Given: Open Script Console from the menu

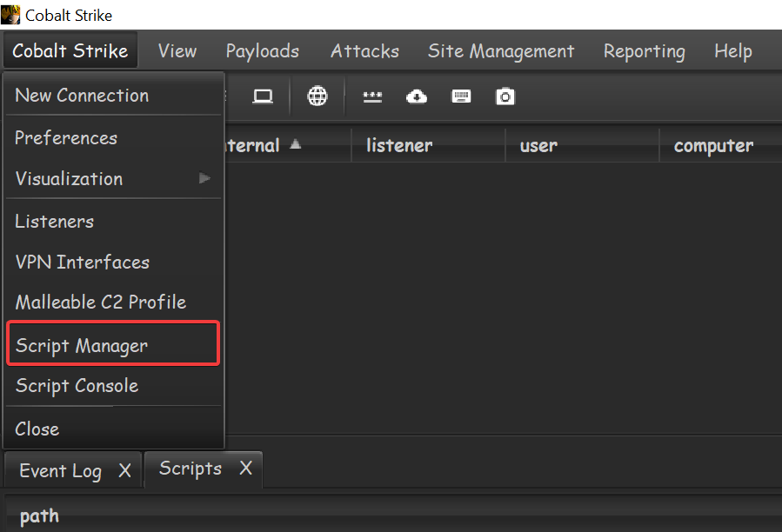Looking at the screenshot, I should pyautogui.click(x=114, y=385).
